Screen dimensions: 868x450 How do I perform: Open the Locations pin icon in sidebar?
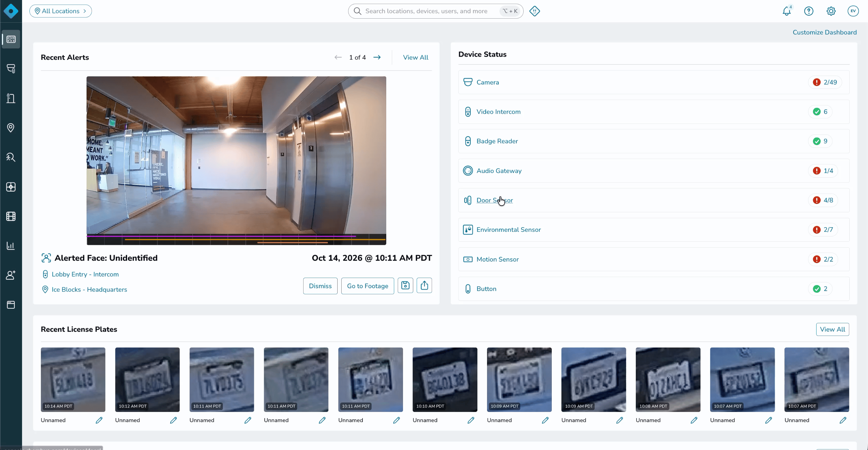11,128
